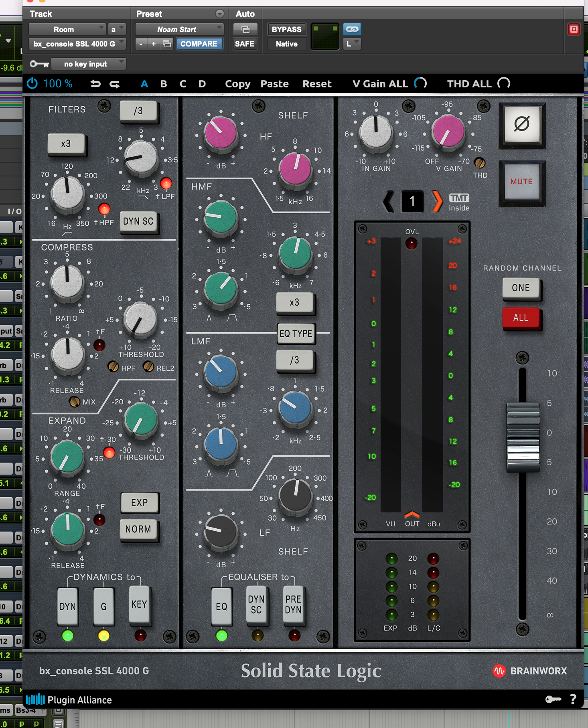Toggle the DYN SC filter button

coord(138,221)
